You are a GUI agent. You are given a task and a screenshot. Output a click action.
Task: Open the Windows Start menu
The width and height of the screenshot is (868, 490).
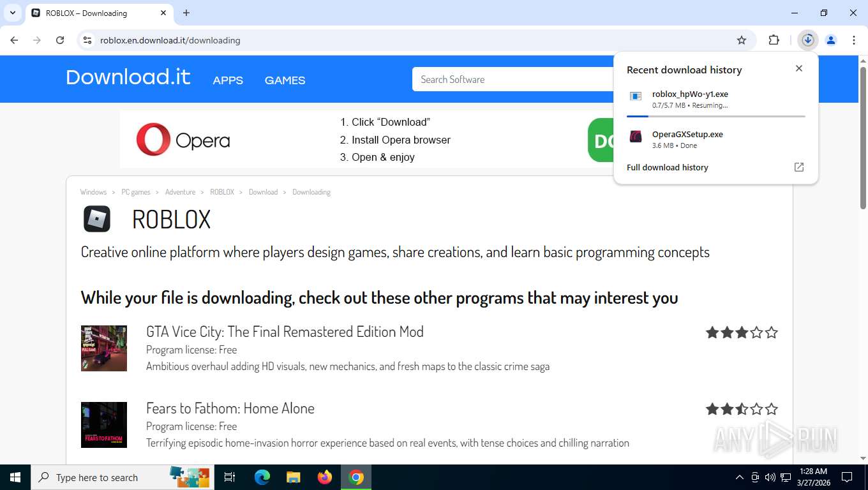(x=15, y=477)
